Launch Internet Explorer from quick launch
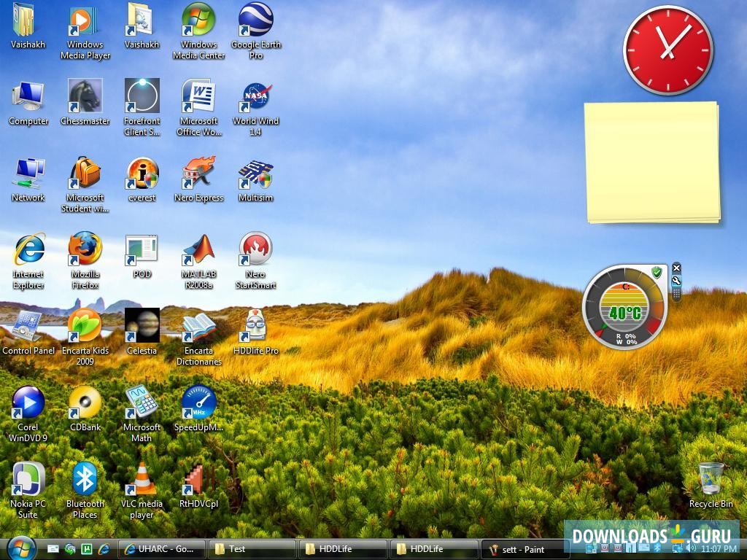This screenshot has width=747, height=560. [104, 549]
